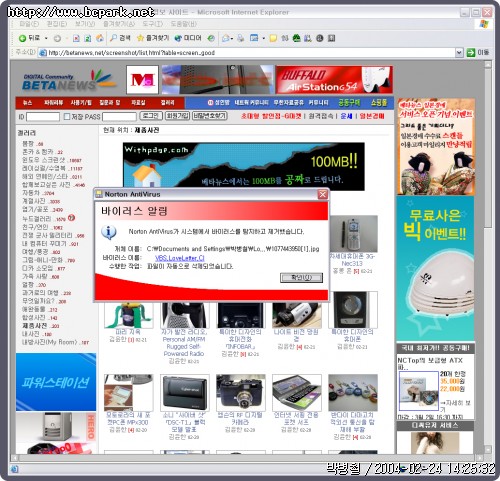Click the address bar URL text
Viewport: 500px width, 481px height.
click(131, 53)
